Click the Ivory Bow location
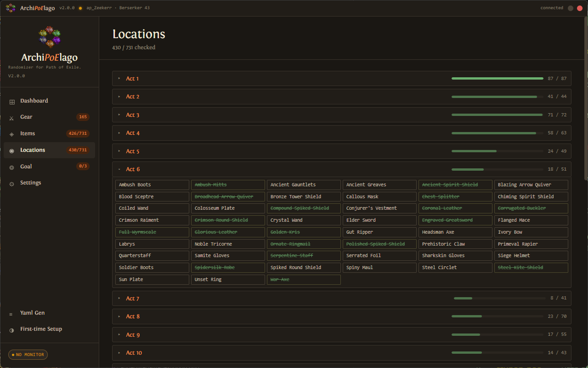588x368 pixels. 531,232
